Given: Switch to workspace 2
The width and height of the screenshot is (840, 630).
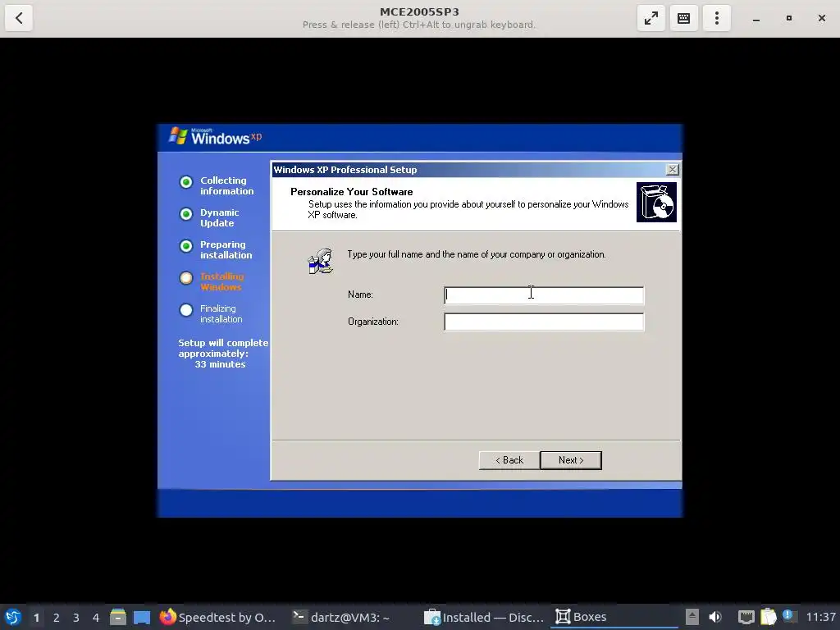Looking at the screenshot, I should pos(57,618).
